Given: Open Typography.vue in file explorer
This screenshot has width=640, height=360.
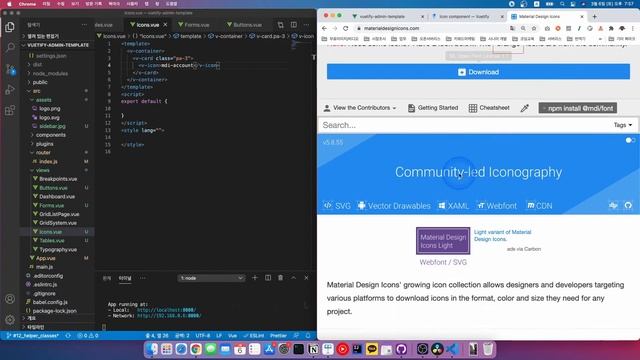Looking at the screenshot, I should pos(58,249).
